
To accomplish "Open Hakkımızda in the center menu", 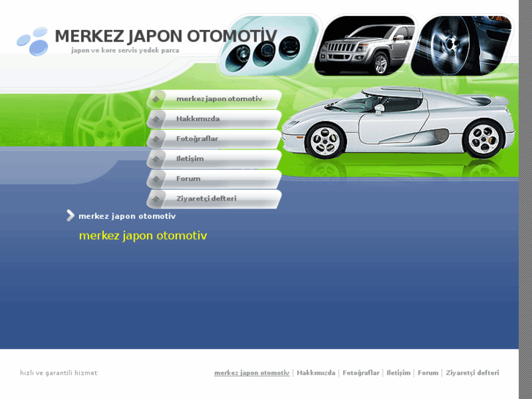I will 214,119.
